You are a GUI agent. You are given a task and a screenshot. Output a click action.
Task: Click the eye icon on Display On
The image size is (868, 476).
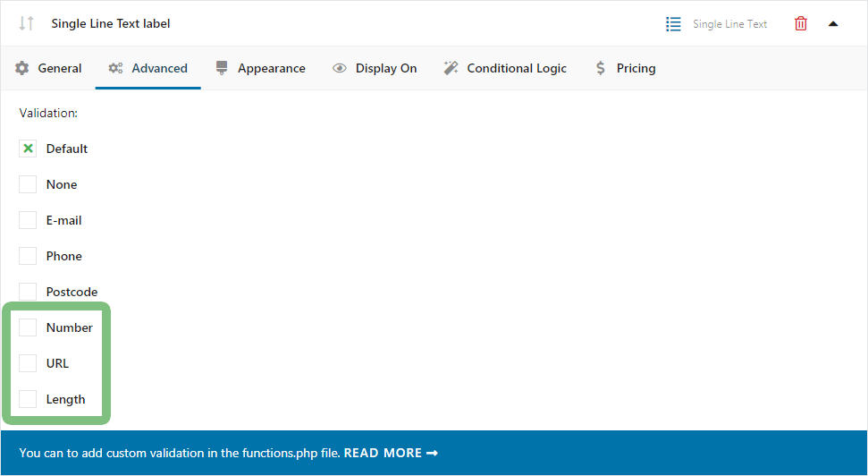pyautogui.click(x=340, y=68)
